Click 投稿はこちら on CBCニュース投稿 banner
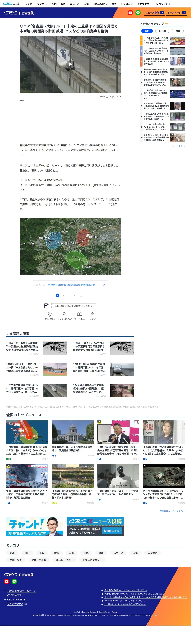 point(112,531)
